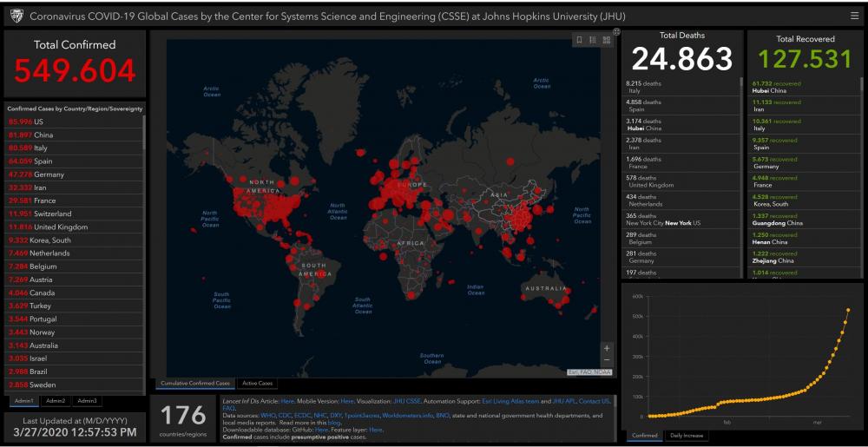
Task: Open the map legend list icon
Action: click(x=593, y=40)
